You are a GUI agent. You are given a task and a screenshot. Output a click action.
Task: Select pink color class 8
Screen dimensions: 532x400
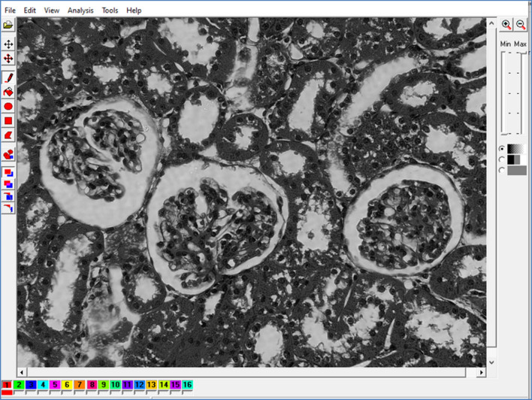point(92,385)
